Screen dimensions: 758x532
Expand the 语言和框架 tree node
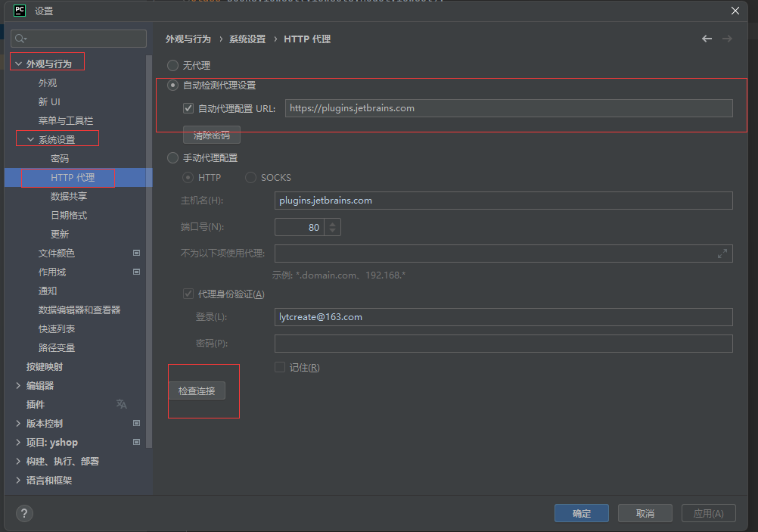[x=18, y=480]
